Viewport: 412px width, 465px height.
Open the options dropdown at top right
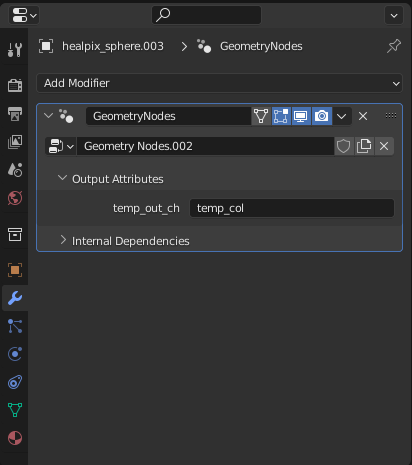click(x=394, y=15)
